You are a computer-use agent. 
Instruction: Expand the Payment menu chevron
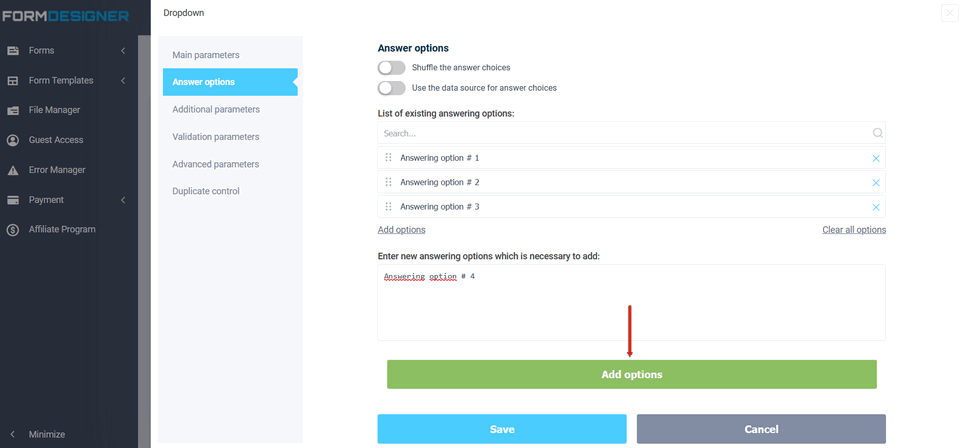pyautogui.click(x=123, y=200)
